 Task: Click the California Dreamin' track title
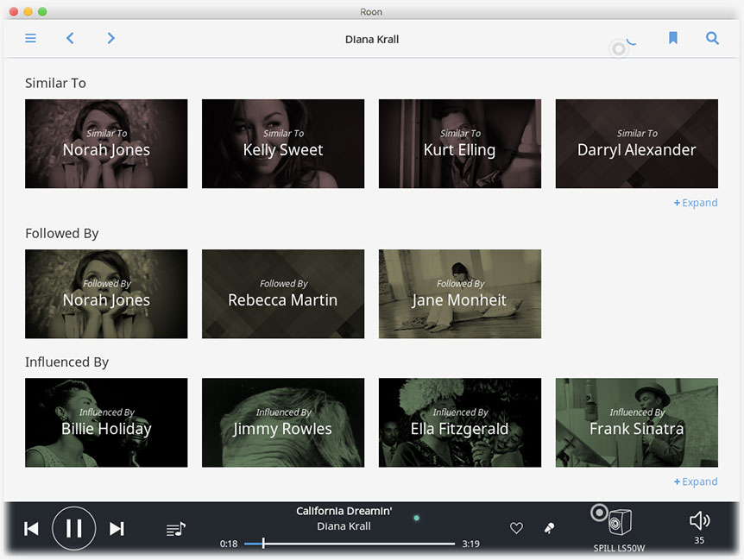(x=344, y=511)
